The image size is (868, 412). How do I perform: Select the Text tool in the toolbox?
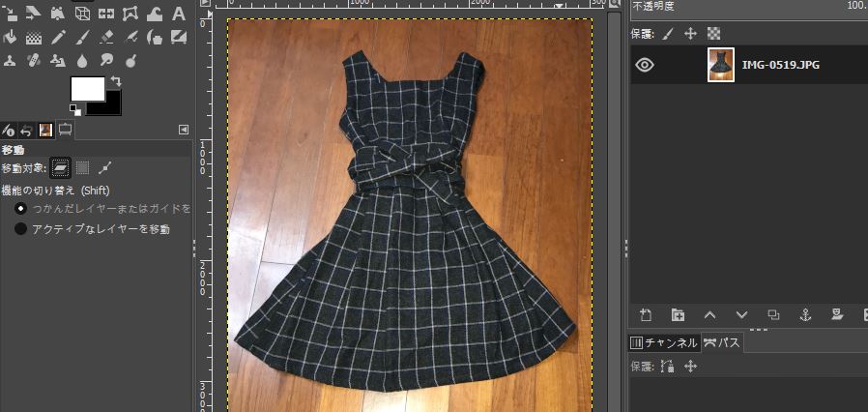coord(178,15)
